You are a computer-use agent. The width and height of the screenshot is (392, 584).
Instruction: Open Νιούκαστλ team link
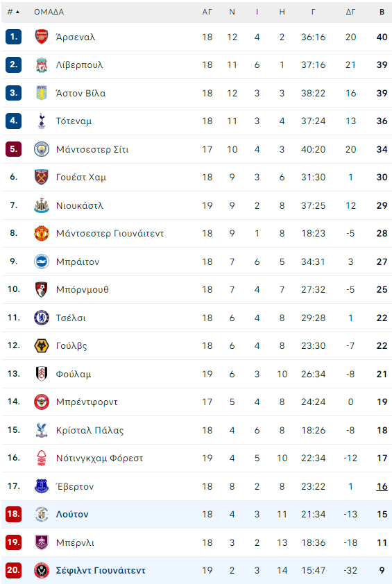80,205
